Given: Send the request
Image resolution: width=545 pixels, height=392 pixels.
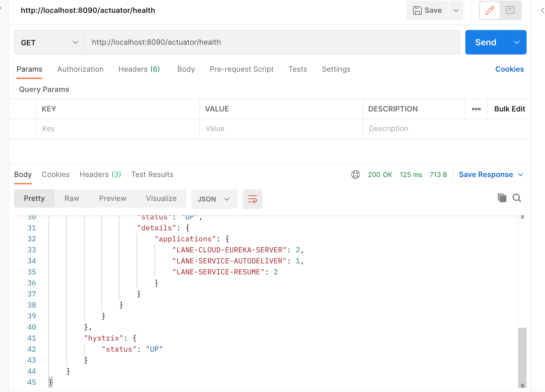Looking at the screenshot, I should click(486, 42).
